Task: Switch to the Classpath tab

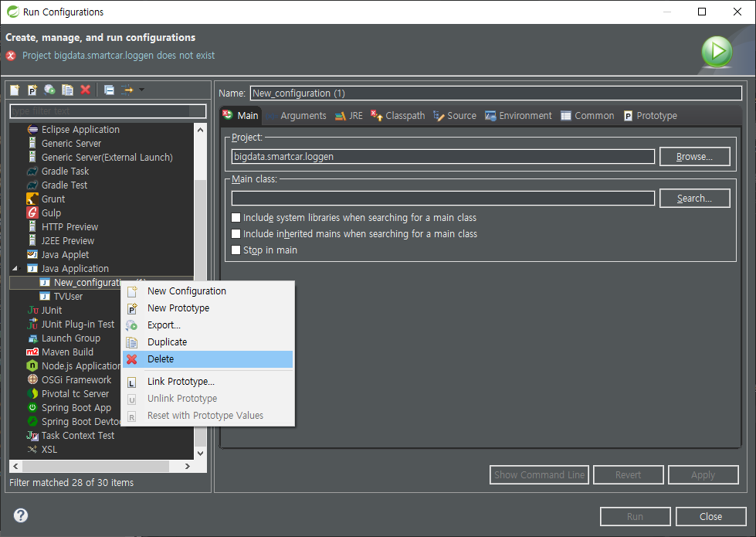Action: (398, 116)
